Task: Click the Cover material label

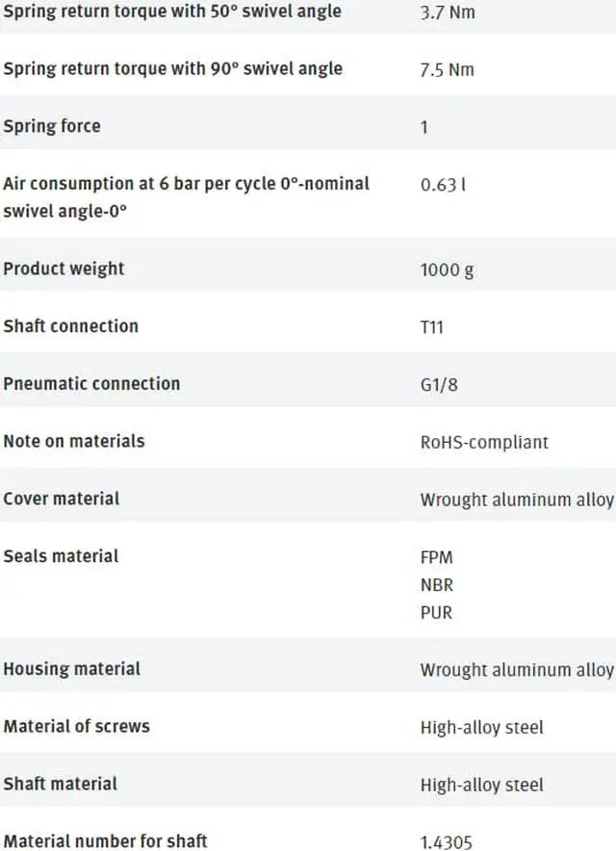Action: (61, 499)
